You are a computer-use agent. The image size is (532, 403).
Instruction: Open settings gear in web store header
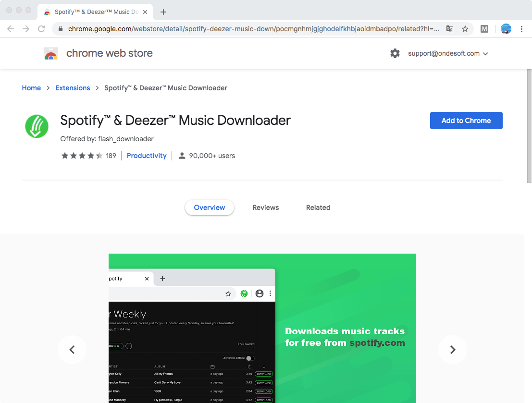[395, 53]
